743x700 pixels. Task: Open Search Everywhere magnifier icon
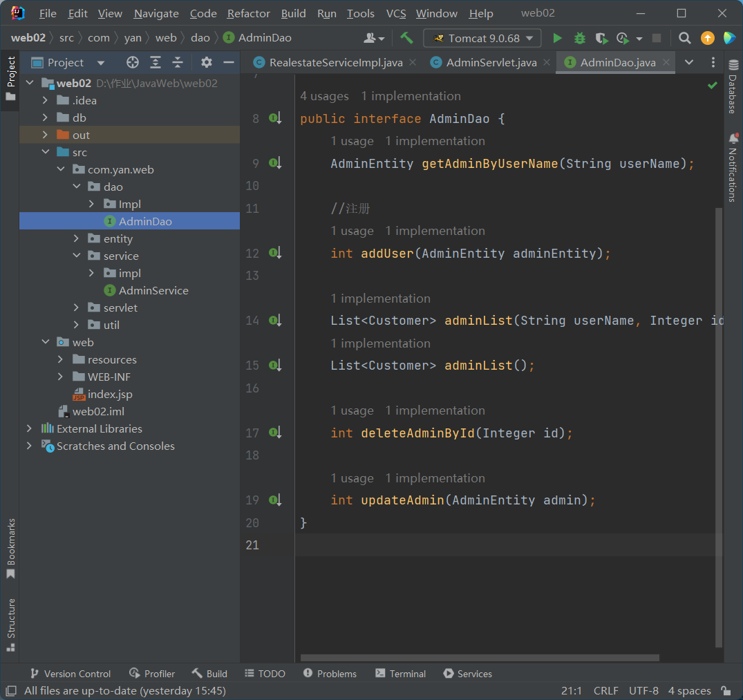(x=684, y=38)
